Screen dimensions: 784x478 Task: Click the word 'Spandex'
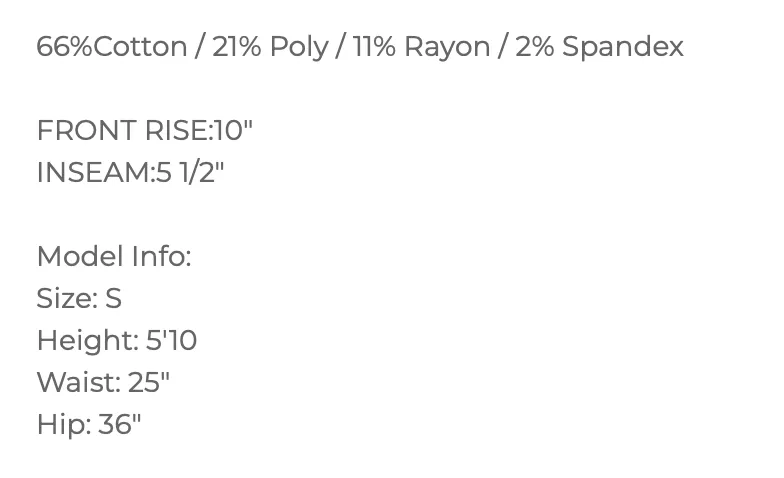point(622,46)
